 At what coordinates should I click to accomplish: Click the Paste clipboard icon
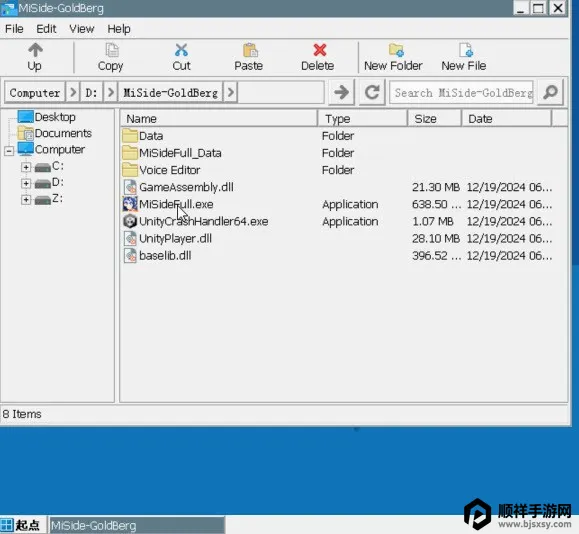click(250, 50)
